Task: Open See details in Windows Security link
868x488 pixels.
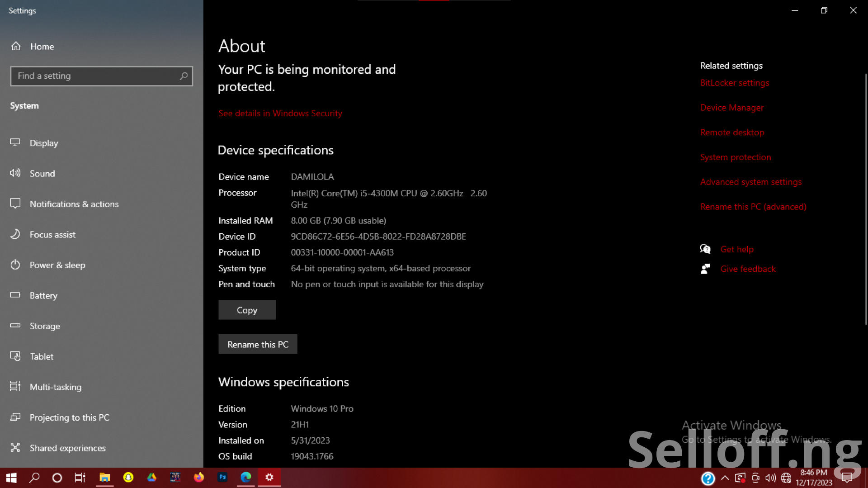Action: (x=280, y=114)
